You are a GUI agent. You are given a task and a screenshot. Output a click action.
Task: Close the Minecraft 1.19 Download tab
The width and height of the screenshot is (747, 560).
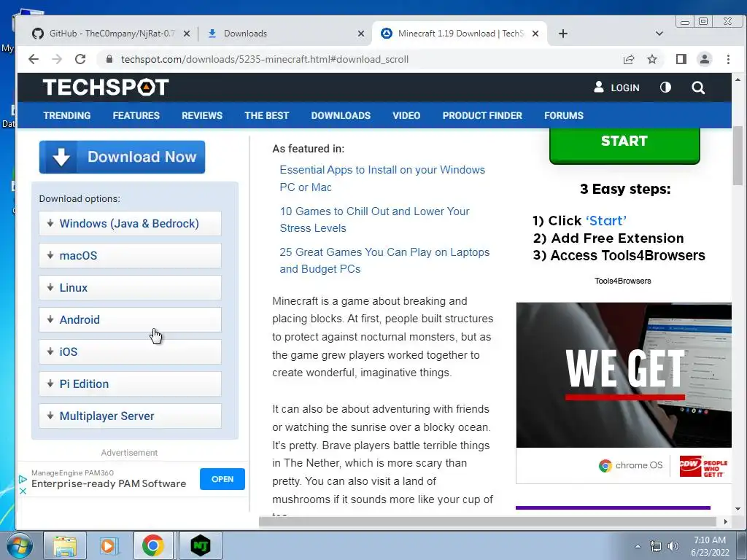[x=535, y=34]
